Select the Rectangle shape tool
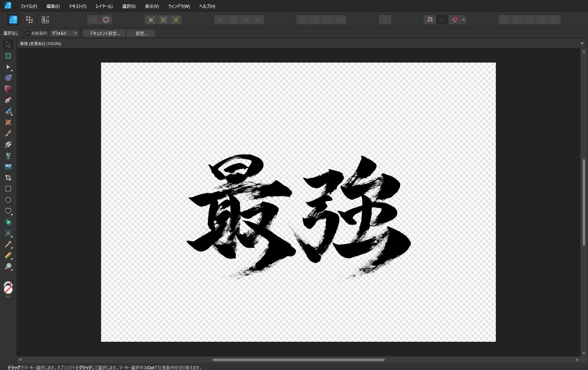 point(8,189)
